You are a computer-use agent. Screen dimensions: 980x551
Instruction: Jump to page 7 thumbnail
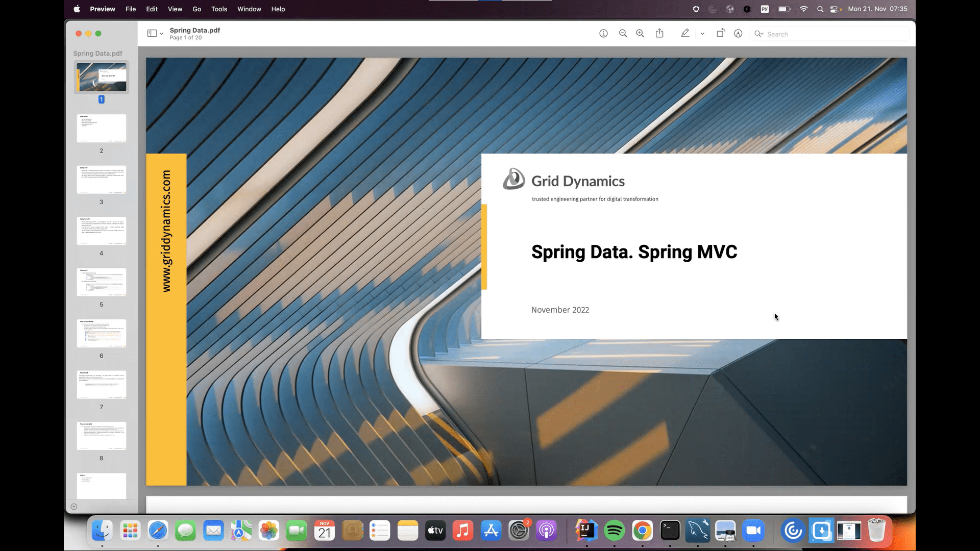(x=102, y=385)
